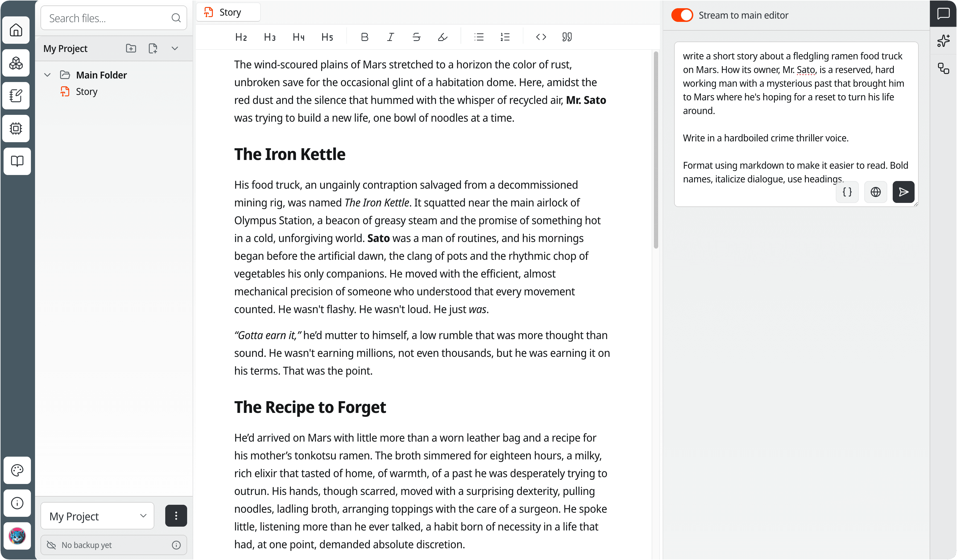Click the No backup yet status
The width and height of the screenshot is (957, 560).
[86, 545]
